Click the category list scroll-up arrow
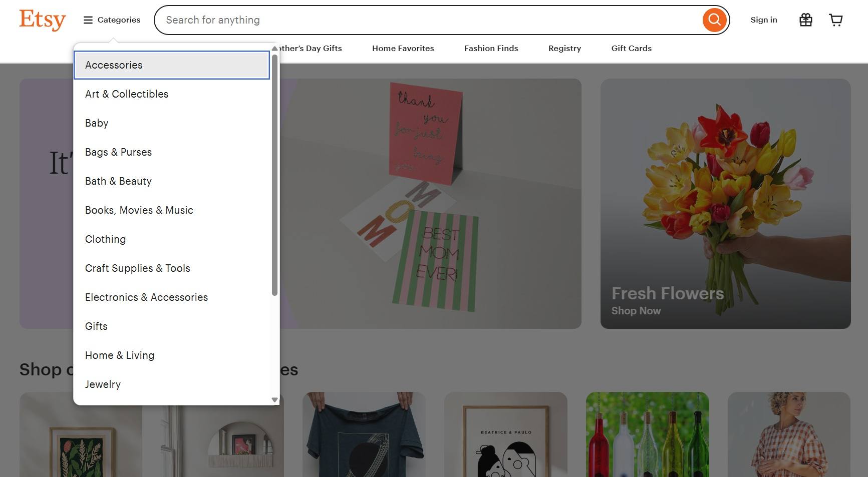Image resolution: width=868 pixels, height=477 pixels. 274,49
